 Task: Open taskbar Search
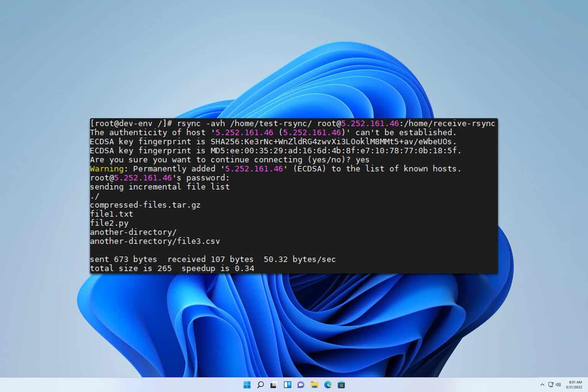click(260, 385)
